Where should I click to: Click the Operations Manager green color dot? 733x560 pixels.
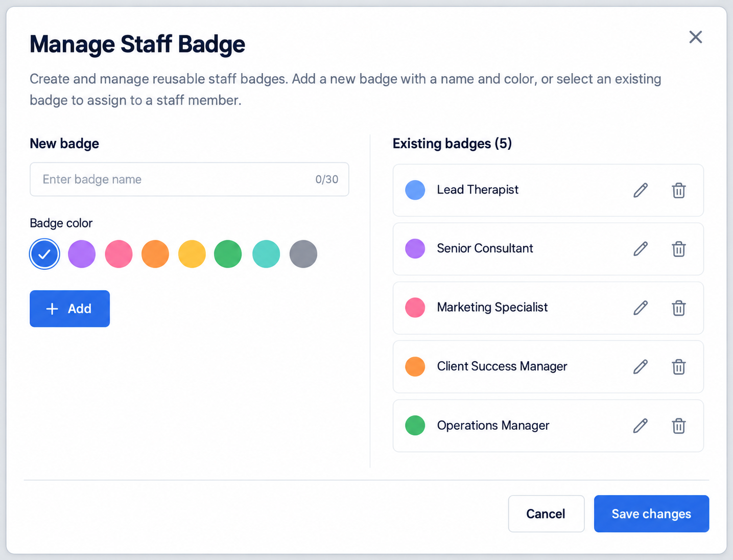pos(415,426)
